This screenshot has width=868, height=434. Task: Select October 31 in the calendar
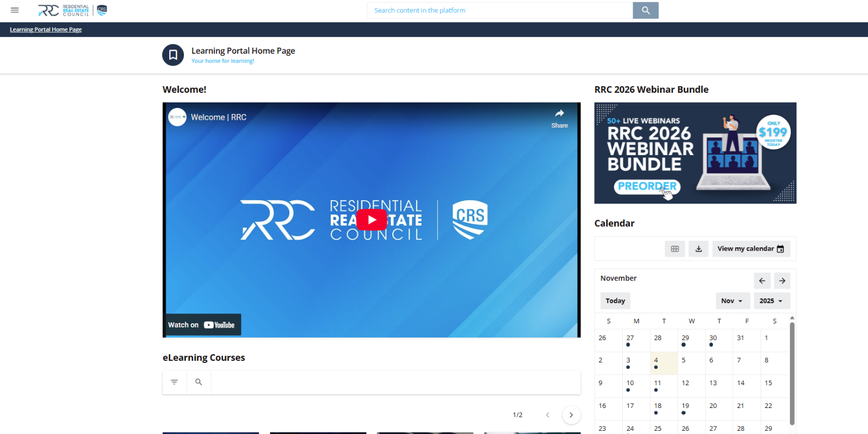(x=747, y=340)
